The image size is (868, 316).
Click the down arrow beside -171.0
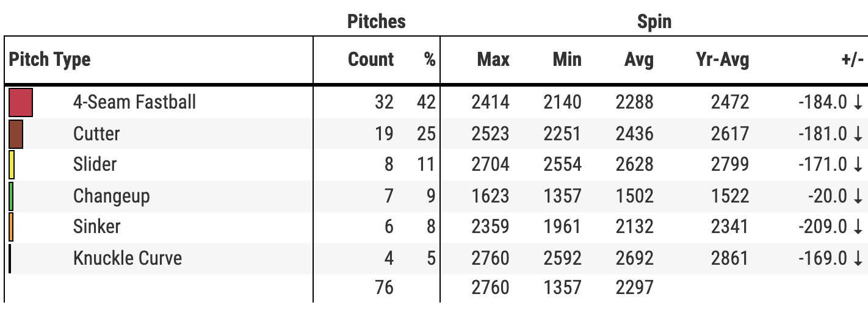coord(858,165)
